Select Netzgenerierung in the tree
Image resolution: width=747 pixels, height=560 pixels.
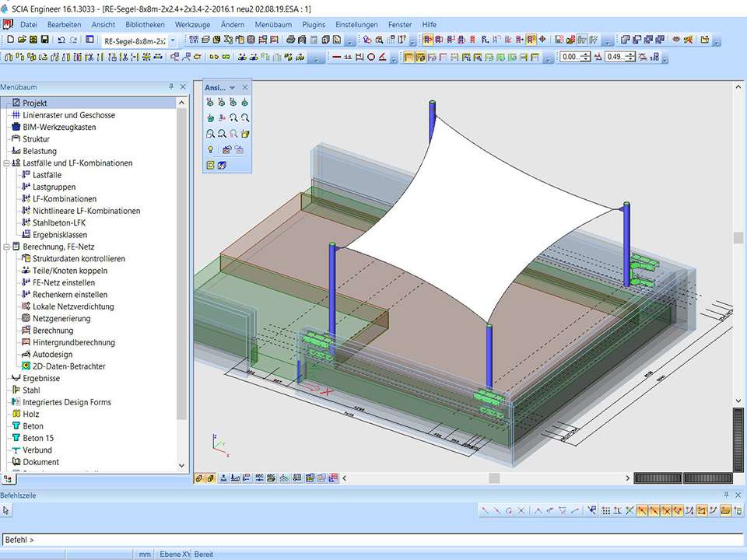click(61, 318)
